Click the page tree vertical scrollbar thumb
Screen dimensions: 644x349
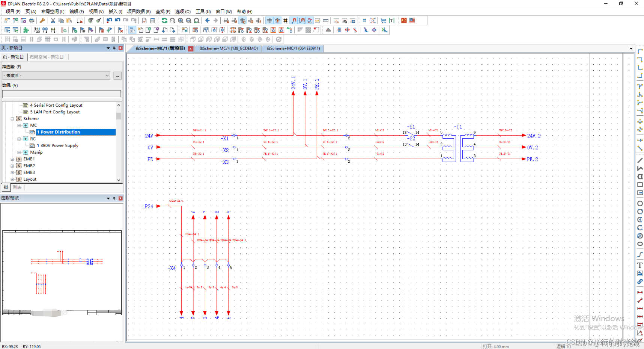coord(119,116)
